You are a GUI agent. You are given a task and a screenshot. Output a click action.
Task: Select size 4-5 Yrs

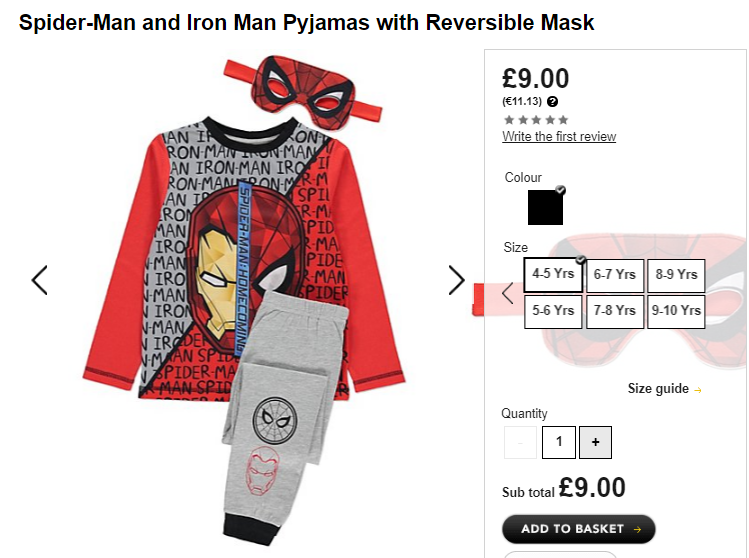coord(553,275)
